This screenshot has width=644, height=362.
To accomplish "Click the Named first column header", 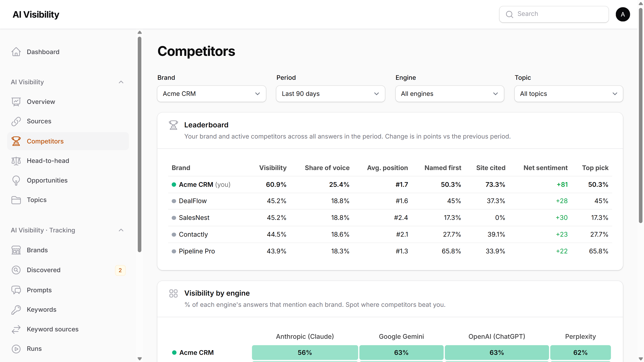I will coord(443,168).
